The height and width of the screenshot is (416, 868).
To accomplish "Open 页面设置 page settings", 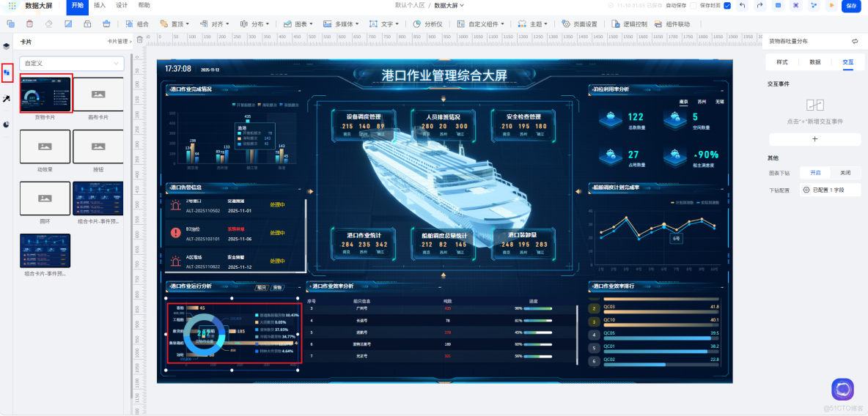I will pos(580,23).
